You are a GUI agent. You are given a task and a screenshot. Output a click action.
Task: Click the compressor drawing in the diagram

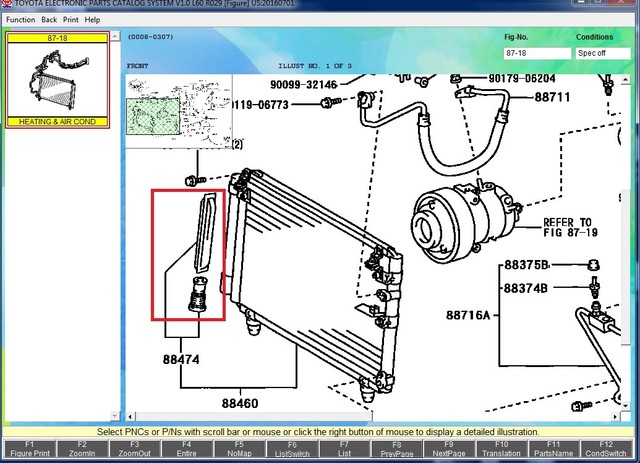tap(465, 223)
